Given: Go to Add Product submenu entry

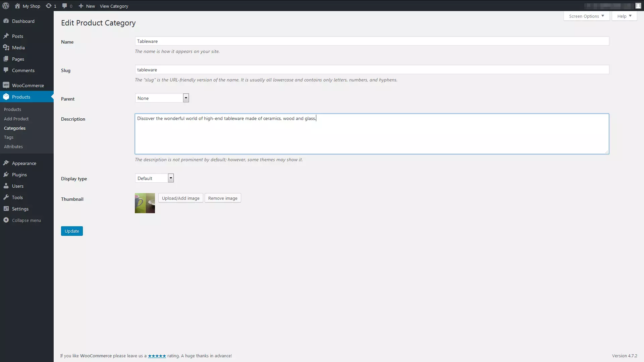Looking at the screenshot, I should [16, 119].
